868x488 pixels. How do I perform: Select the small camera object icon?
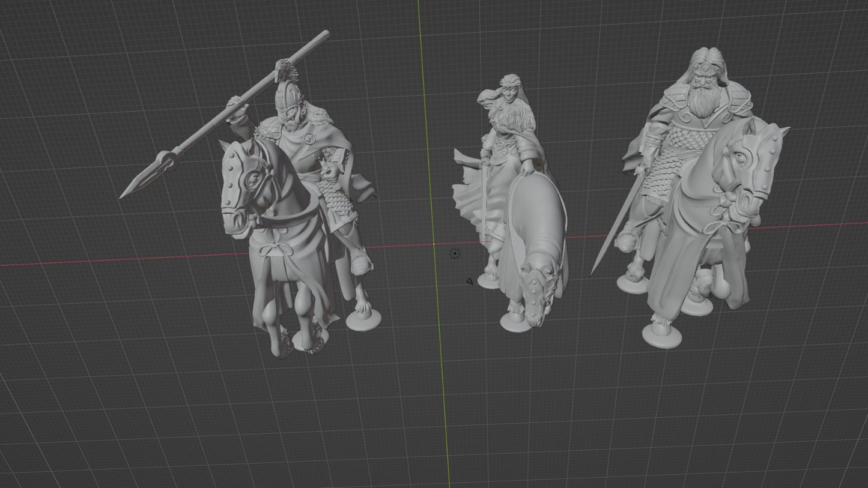470,281
